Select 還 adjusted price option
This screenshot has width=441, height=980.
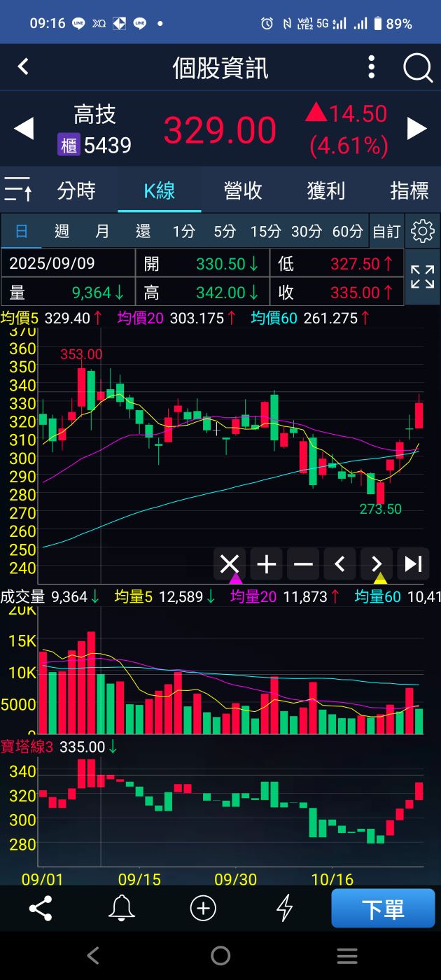click(x=143, y=232)
